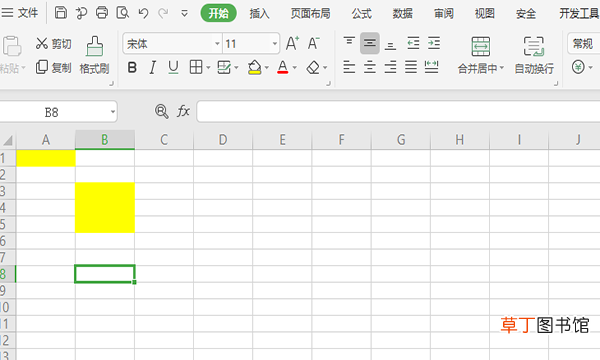Expand the quick access toolbar dropdown
This screenshot has width=600, height=360.
184,14
